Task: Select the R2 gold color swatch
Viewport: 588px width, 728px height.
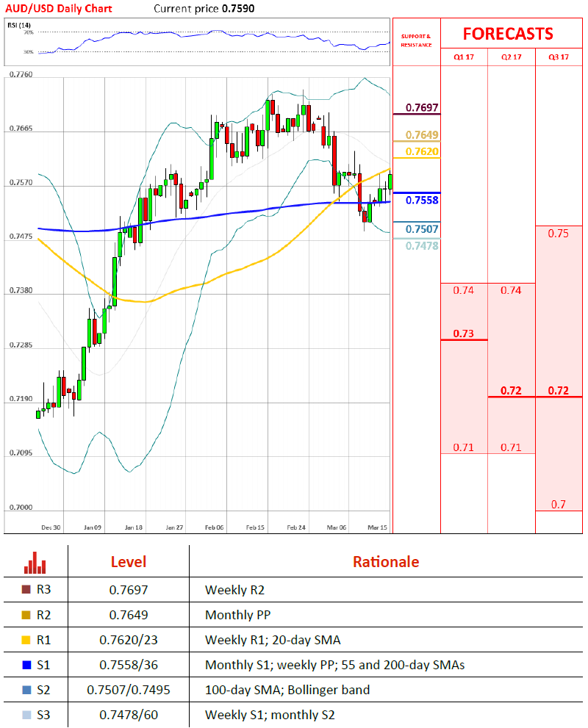Action: (26, 615)
